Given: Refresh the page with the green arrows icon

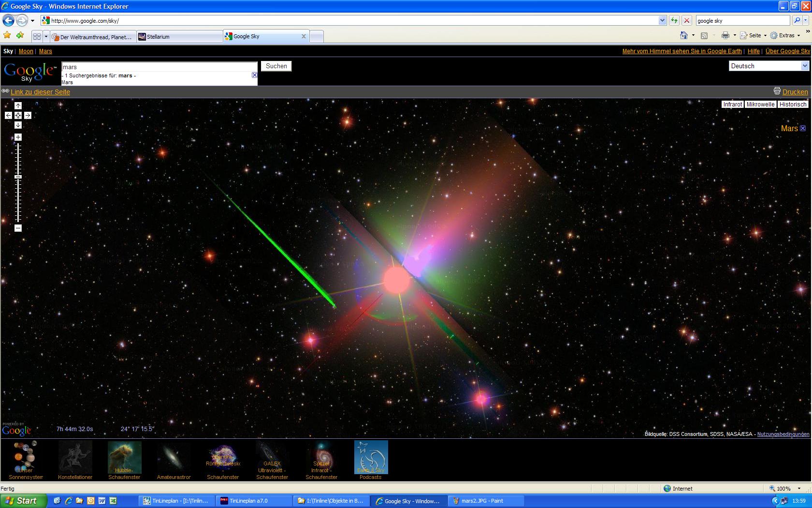Looking at the screenshot, I should 674,20.
